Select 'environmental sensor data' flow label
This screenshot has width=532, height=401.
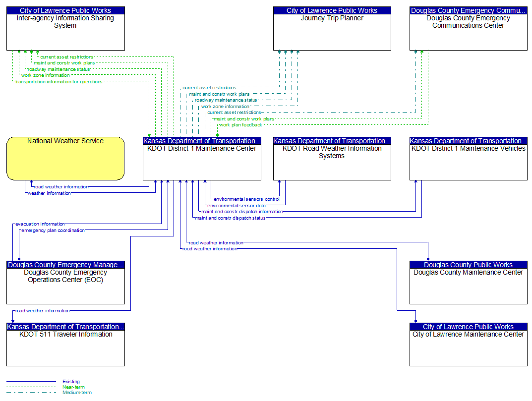(236, 206)
